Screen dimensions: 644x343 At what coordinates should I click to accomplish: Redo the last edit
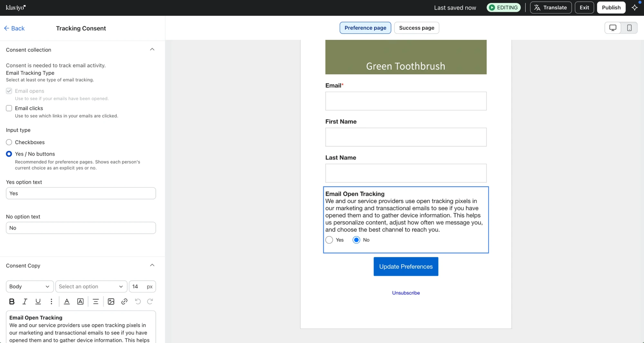[x=150, y=301]
